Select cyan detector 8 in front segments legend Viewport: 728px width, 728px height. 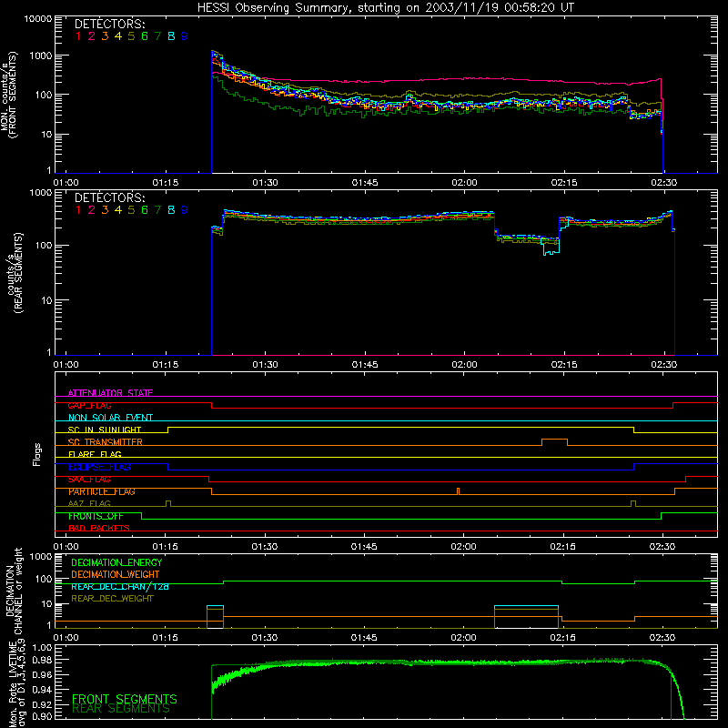(x=171, y=36)
